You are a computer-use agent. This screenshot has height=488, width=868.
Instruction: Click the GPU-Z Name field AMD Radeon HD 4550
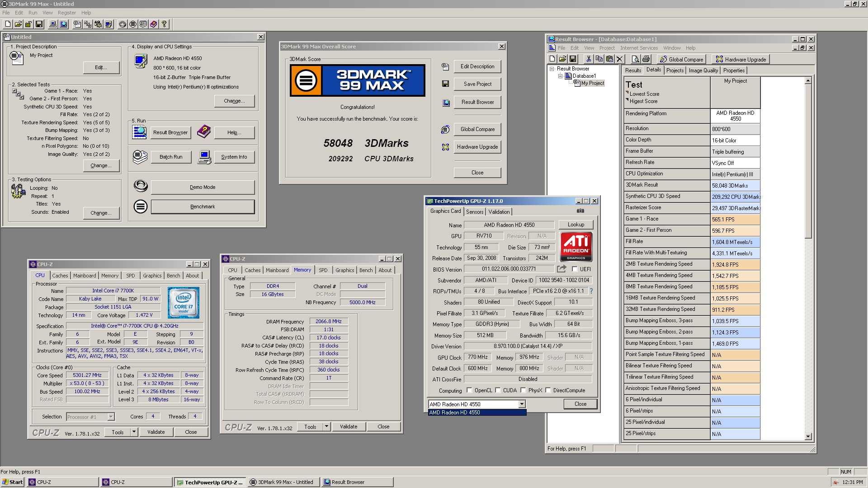coord(509,225)
